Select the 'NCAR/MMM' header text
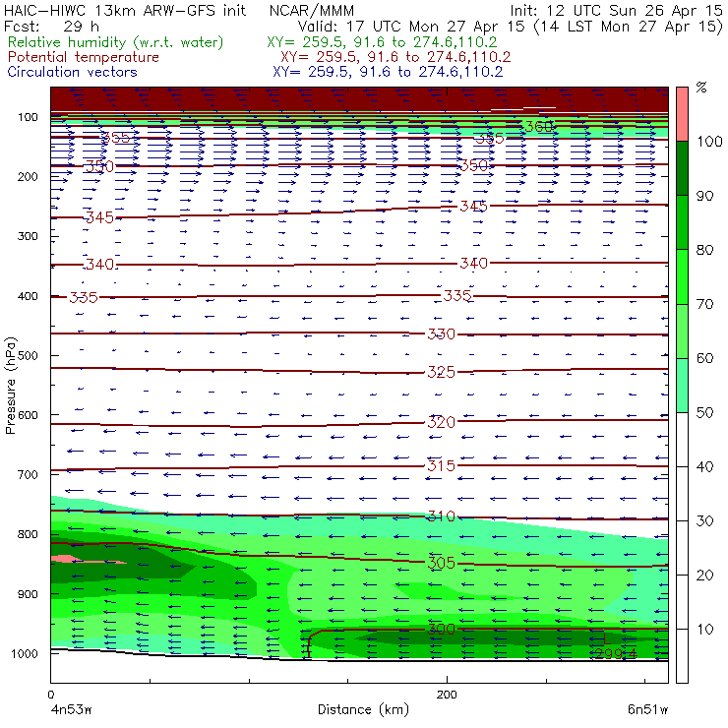The image size is (728, 728). coord(312,10)
